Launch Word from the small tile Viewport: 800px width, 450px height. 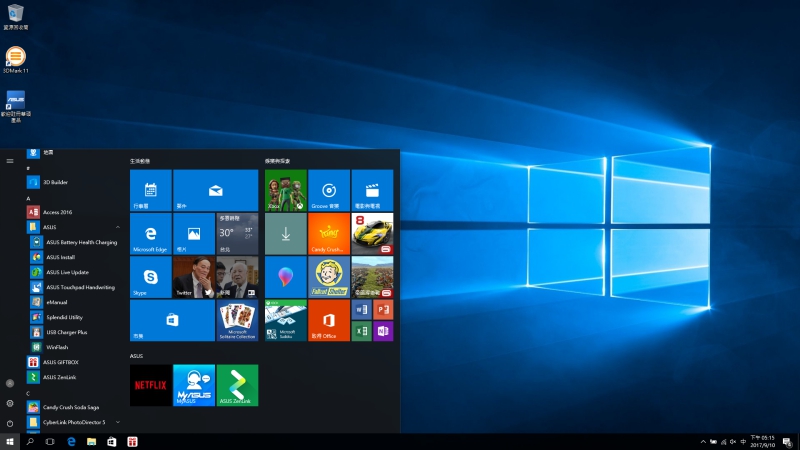(362, 310)
